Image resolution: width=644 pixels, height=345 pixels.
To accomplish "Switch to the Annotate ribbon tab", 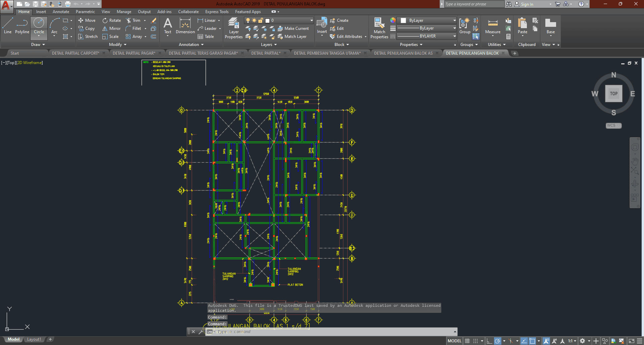I will click(61, 12).
